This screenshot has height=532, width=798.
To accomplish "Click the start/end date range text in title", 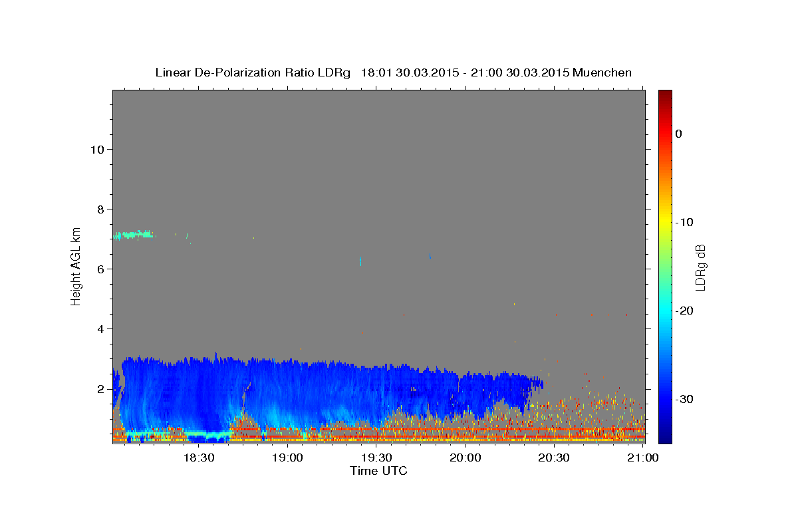I will (465, 72).
